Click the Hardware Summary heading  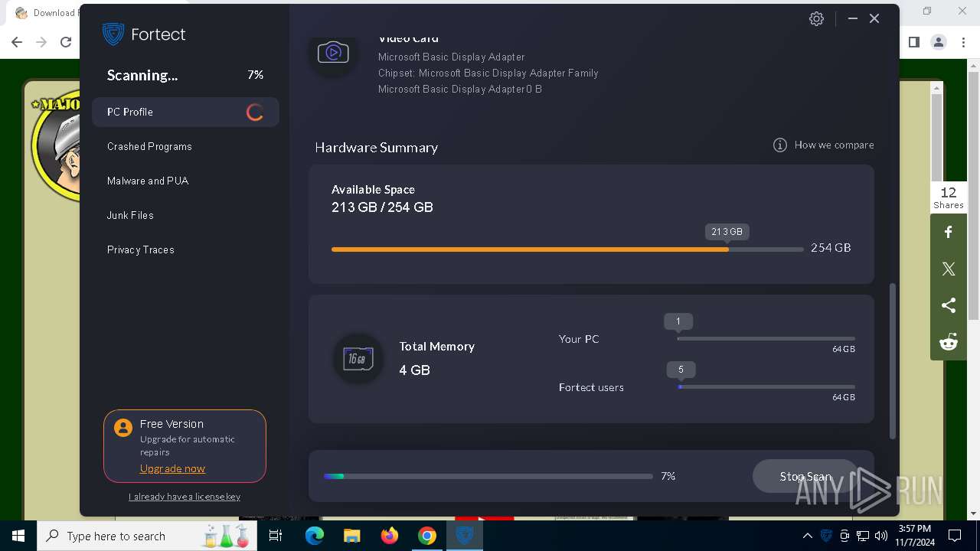(x=376, y=148)
